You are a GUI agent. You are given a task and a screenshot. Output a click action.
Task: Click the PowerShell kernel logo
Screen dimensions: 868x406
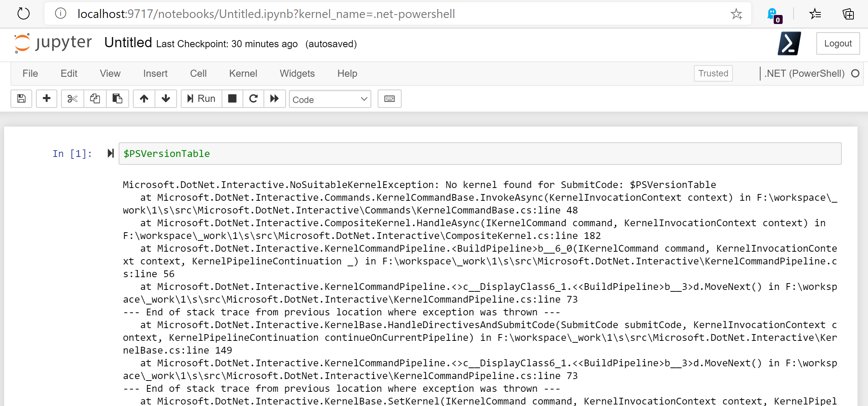(789, 43)
